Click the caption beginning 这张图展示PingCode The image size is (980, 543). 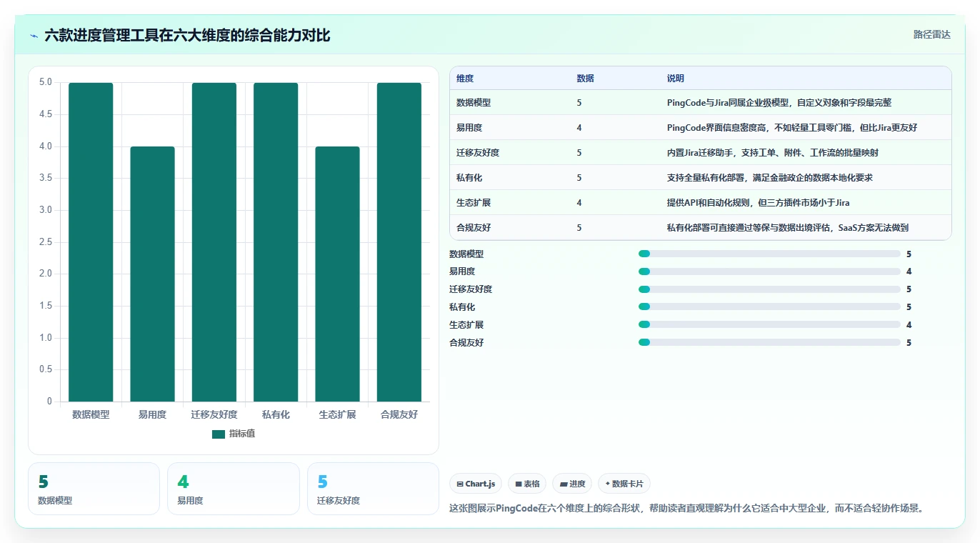coord(686,509)
